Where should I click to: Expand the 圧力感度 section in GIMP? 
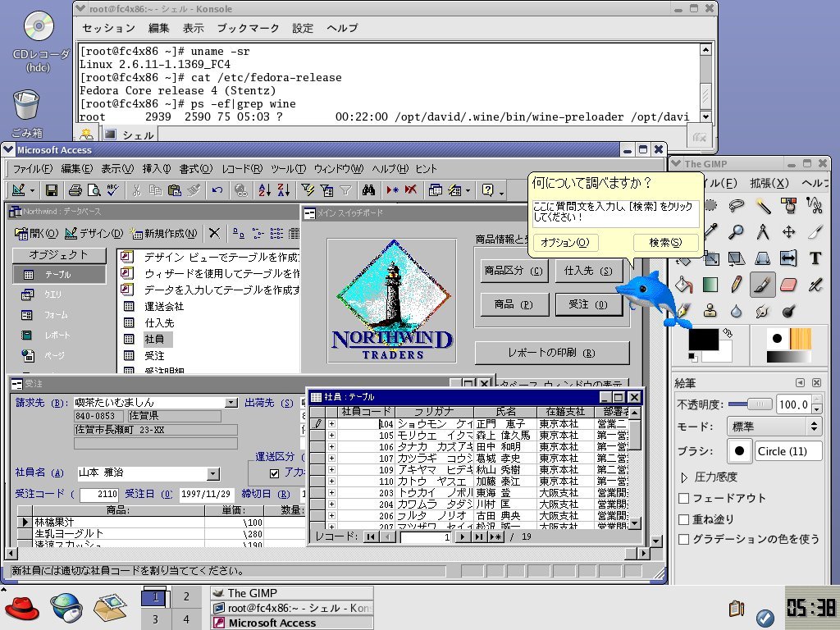pos(684,477)
